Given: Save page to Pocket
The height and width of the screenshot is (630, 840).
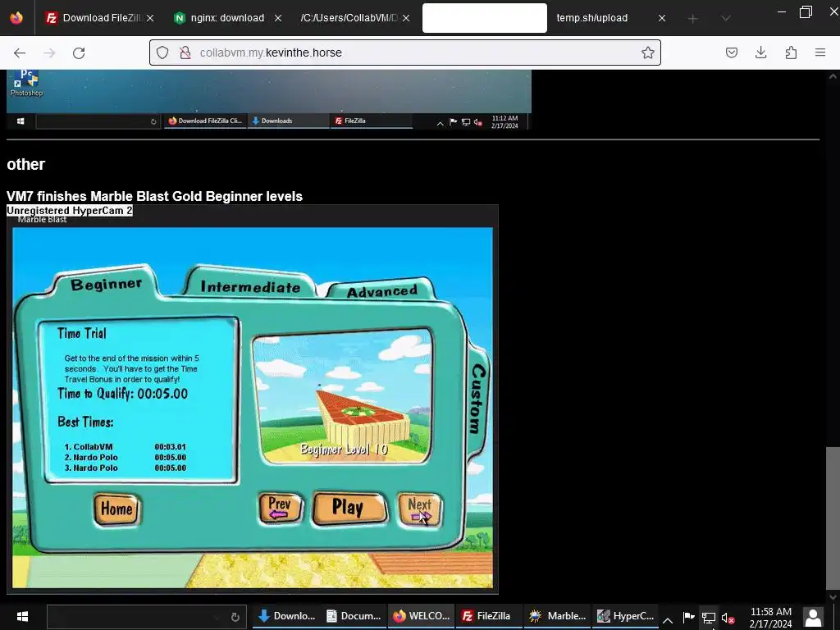Looking at the screenshot, I should click(x=732, y=52).
